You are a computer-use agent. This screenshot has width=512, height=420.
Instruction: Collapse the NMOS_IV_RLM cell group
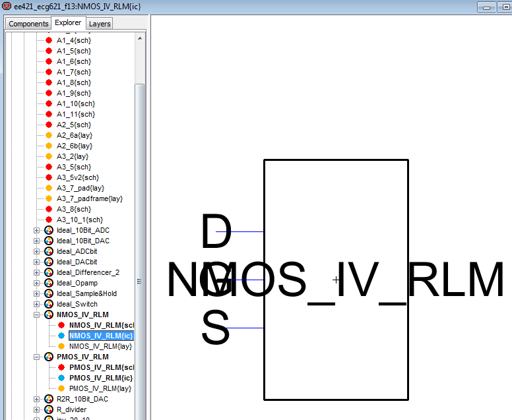click(36, 315)
